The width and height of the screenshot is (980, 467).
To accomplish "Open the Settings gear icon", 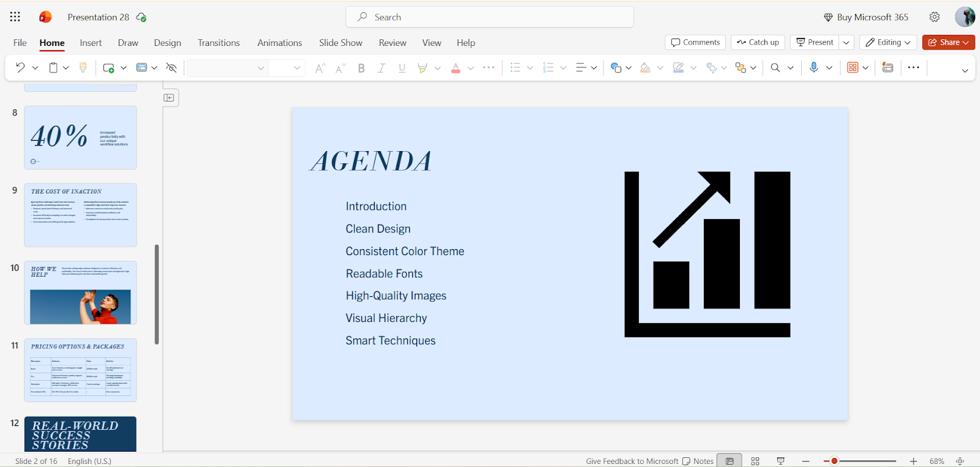I will point(935,17).
